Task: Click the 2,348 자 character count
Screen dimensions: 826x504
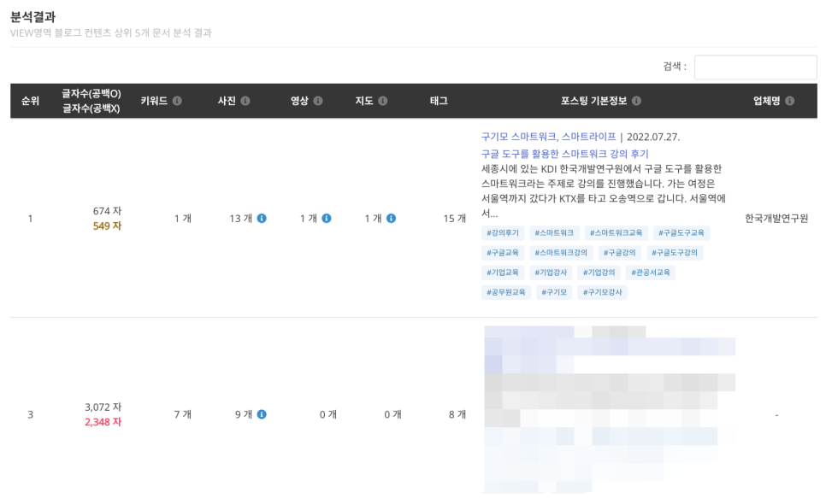Action: 103,422
